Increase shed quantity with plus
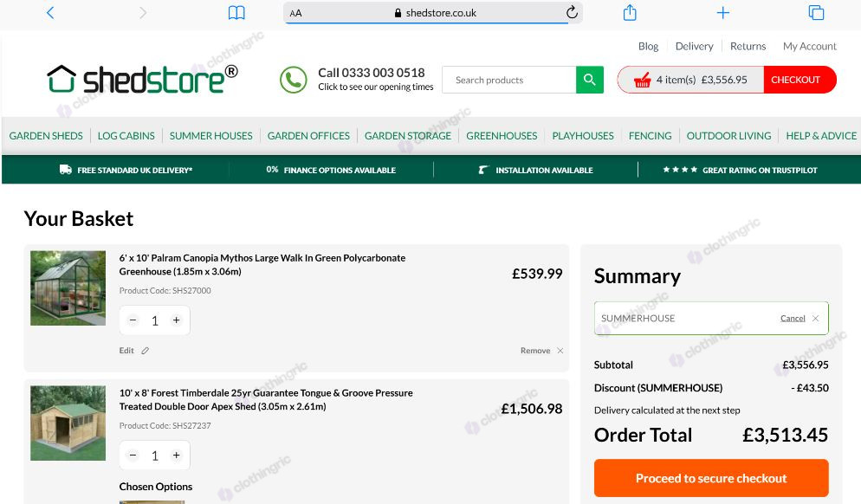This screenshot has width=861, height=504. click(176, 456)
